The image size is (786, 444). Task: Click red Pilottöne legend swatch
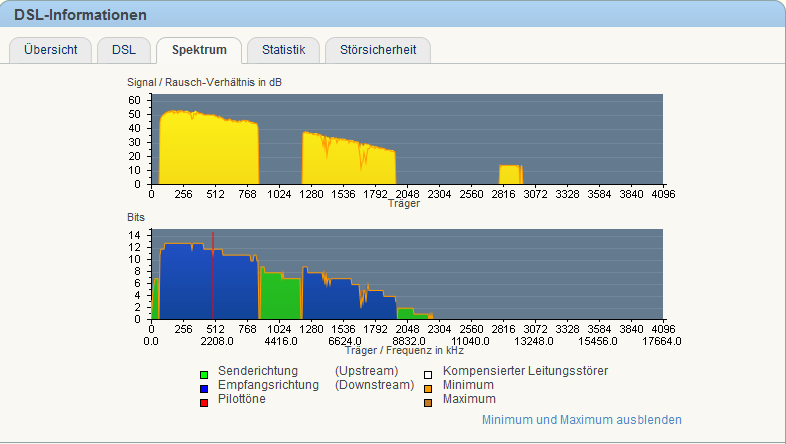point(204,400)
